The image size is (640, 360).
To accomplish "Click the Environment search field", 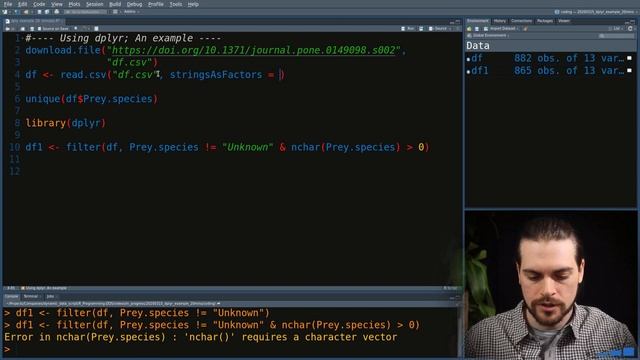I will tap(616, 36).
